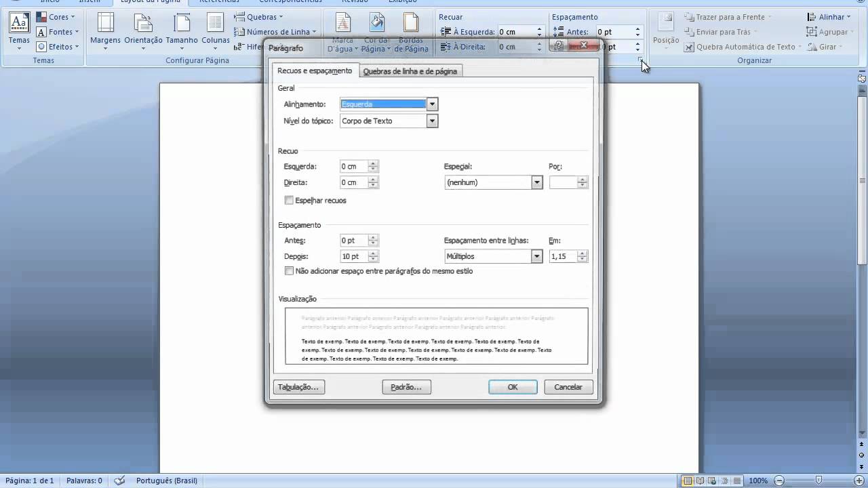Screen dimensions: 868x488
Task: Switch to Outline view in status bar
Action: [x=724, y=481]
